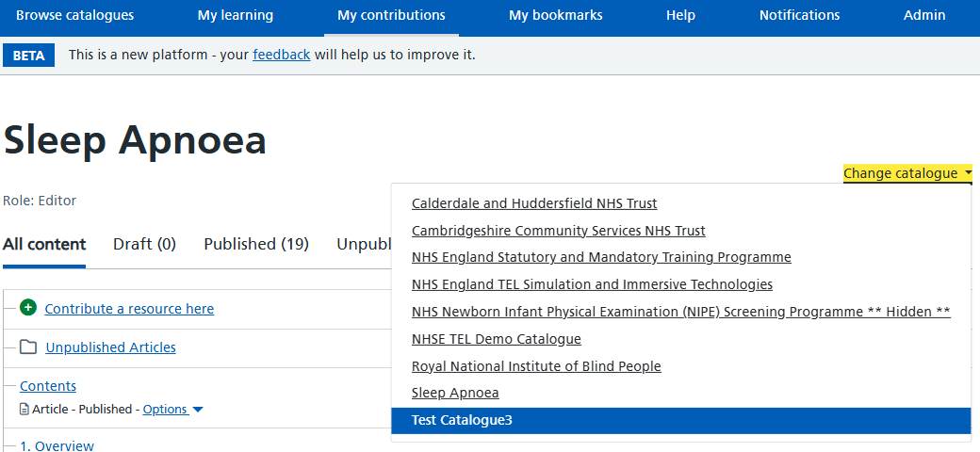Select the highlighted Test Catalogue3 entry
This screenshot has height=452, width=980.
point(681,420)
